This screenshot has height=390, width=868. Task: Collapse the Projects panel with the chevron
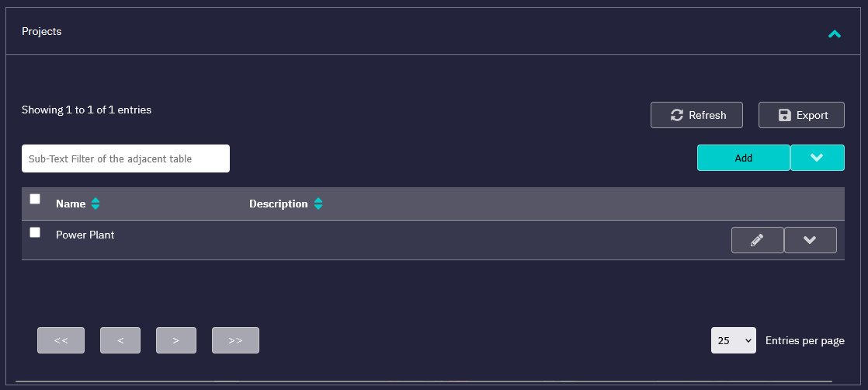835,33
